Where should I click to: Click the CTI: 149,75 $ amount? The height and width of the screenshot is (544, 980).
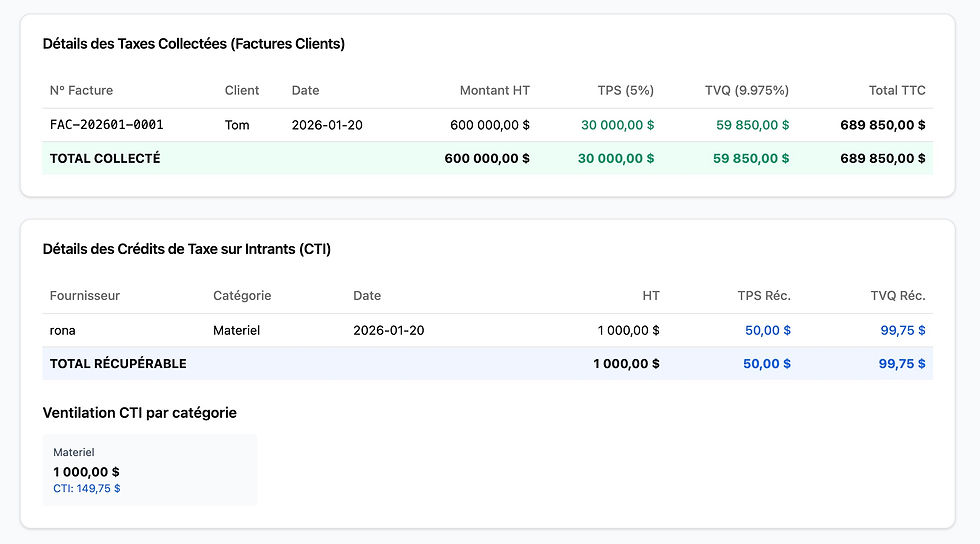point(87,489)
